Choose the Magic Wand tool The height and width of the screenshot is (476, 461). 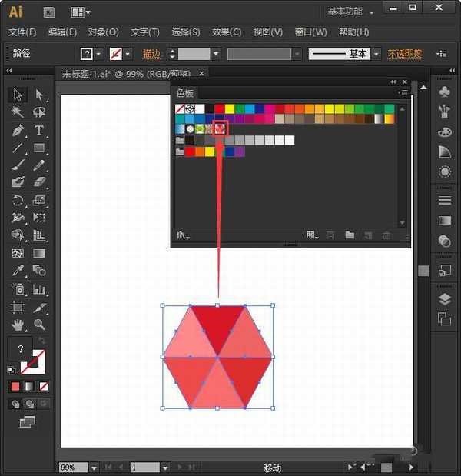pos(18,112)
